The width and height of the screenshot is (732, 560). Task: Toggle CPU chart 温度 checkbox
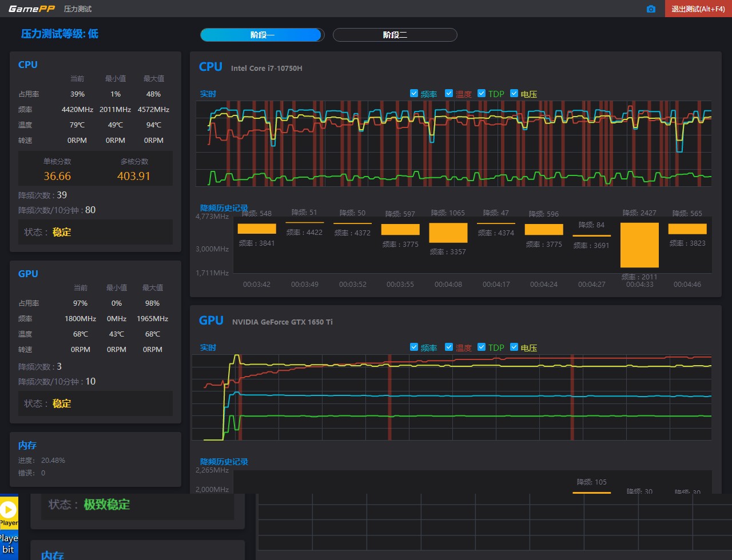[449, 94]
